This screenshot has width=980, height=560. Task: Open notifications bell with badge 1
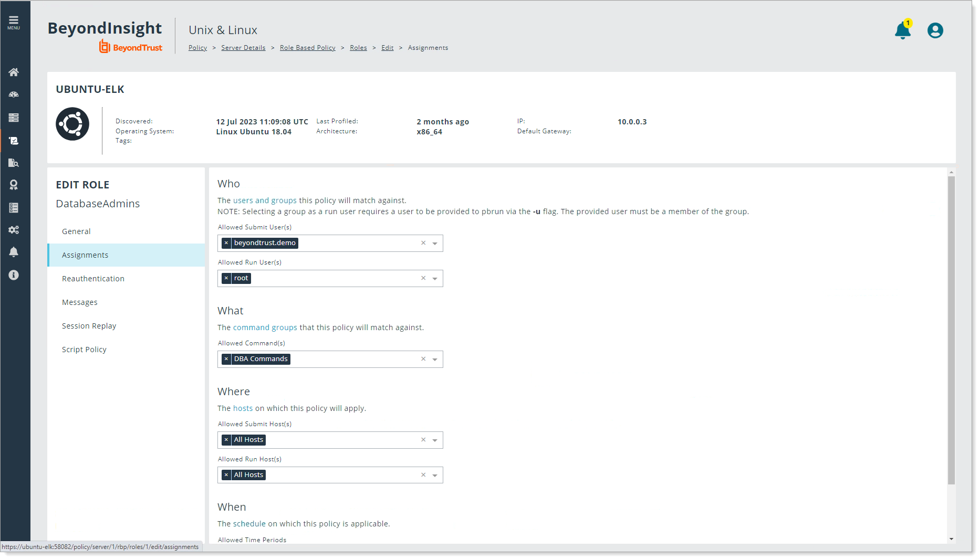click(x=903, y=30)
